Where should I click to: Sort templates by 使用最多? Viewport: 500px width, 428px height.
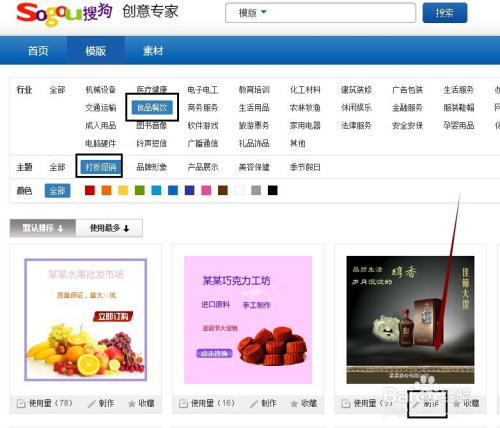click(x=109, y=228)
